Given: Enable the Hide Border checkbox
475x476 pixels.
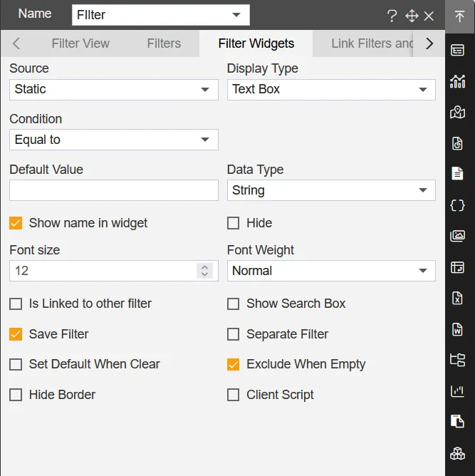Looking at the screenshot, I should coord(16,395).
